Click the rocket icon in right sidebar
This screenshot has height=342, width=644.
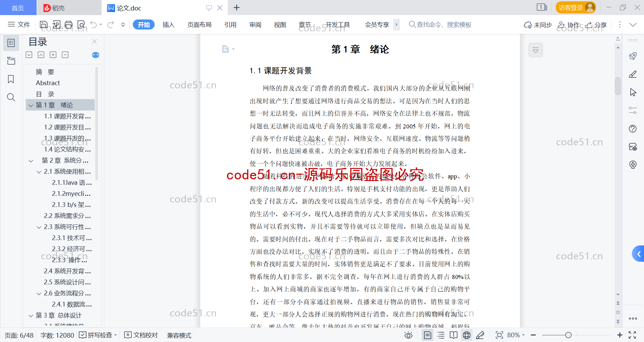coord(633,56)
